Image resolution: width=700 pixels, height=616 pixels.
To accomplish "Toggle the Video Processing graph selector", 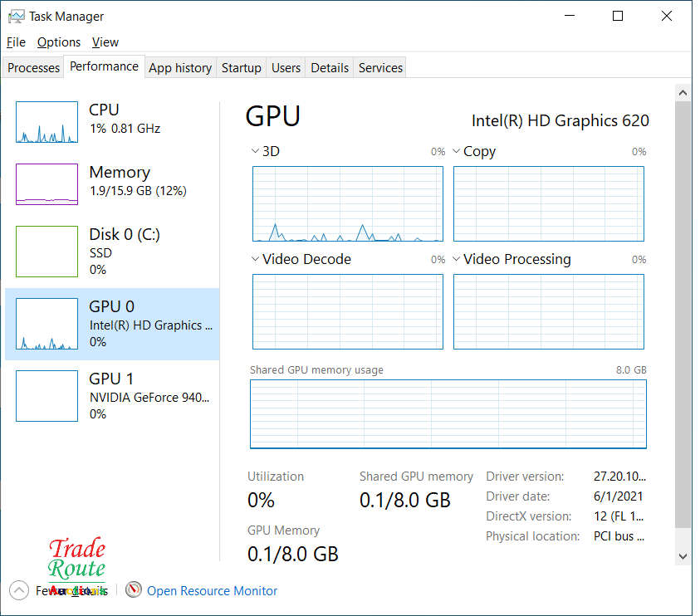I will [x=456, y=259].
